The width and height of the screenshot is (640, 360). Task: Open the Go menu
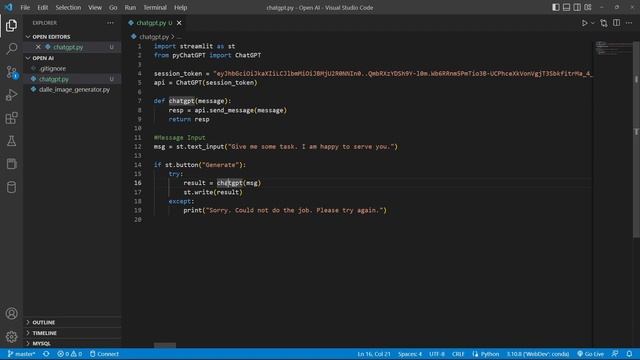(x=113, y=7)
